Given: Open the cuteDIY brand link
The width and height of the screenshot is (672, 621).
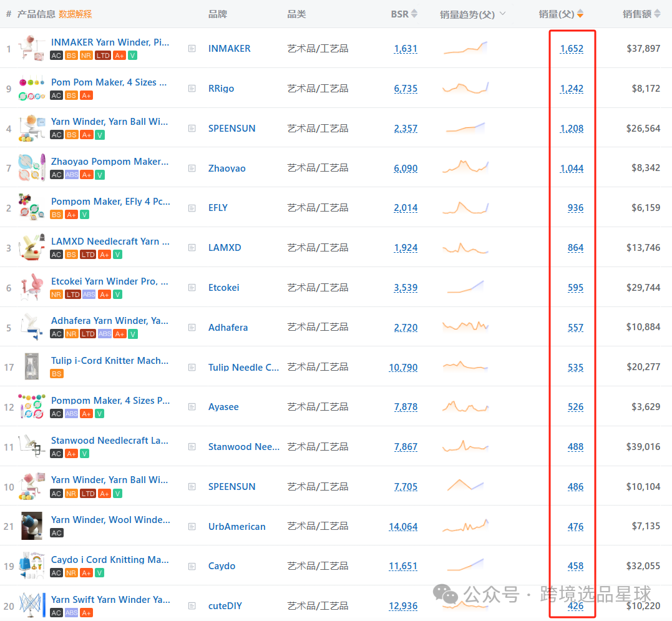Looking at the screenshot, I should (x=225, y=606).
